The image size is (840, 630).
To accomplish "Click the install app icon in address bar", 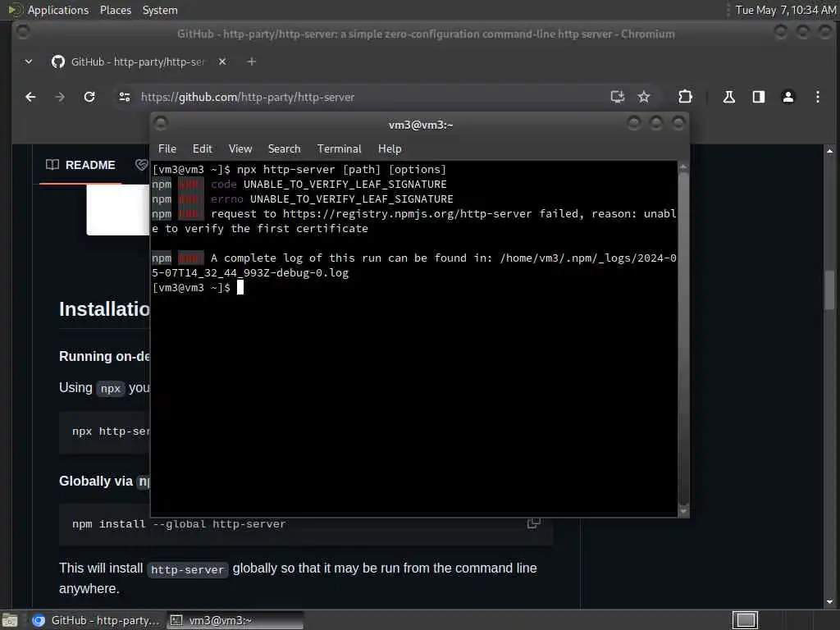I will pyautogui.click(x=617, y=97).
